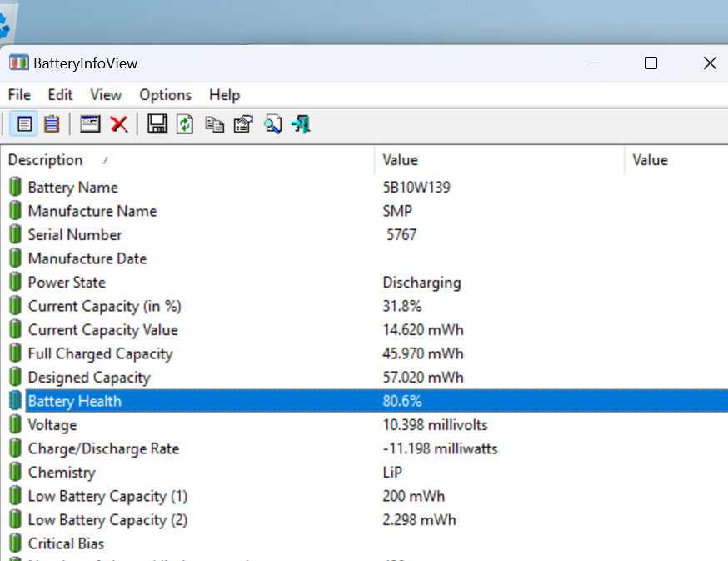
Task: Click battery icon beside Low Battery Capacity (2)
Action: (15, 519)
